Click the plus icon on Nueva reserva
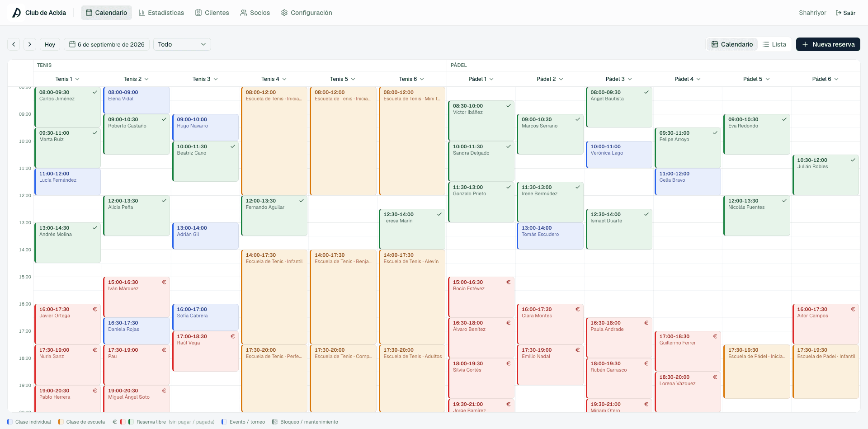The height and width of the screenshot is (429, 868). pos(805,44)
